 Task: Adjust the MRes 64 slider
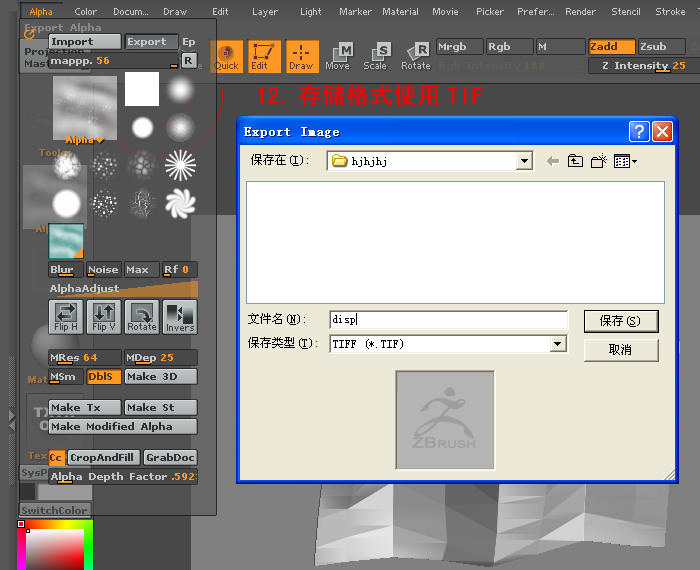tap(84, 358)
